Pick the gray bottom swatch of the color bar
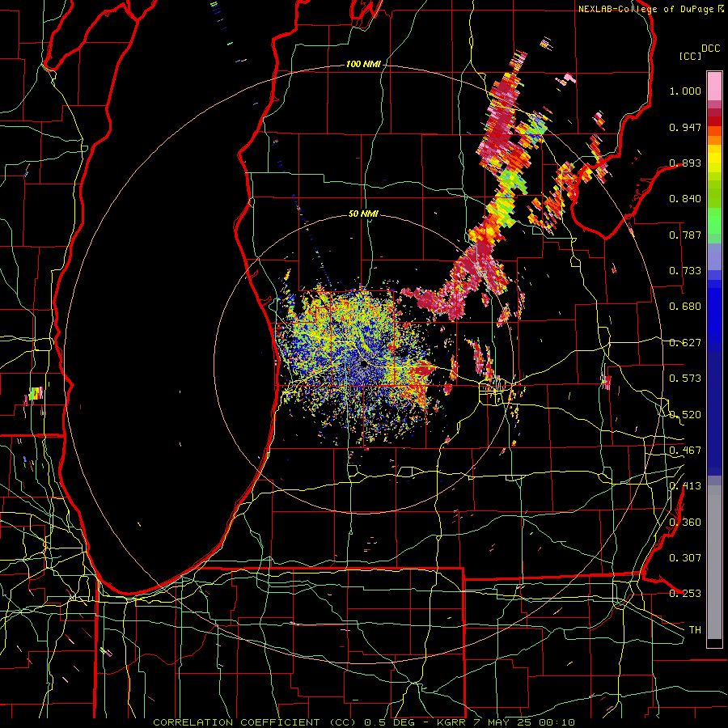This screenshot has width=728, height=728. point(714,562)
